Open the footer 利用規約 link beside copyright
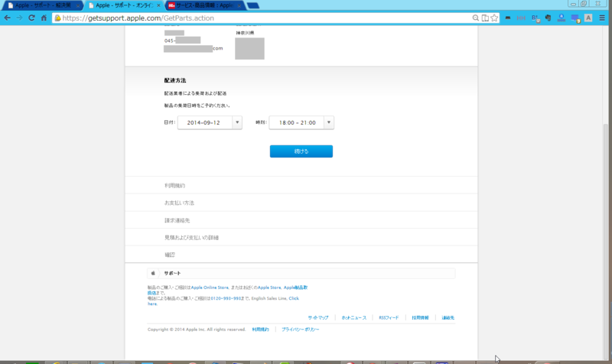 [260, 330]
